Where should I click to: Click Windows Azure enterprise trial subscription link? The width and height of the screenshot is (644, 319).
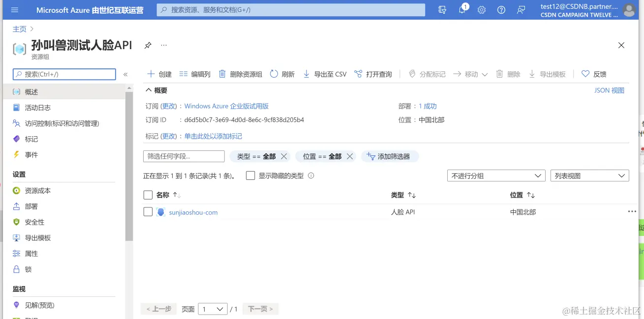226,106
